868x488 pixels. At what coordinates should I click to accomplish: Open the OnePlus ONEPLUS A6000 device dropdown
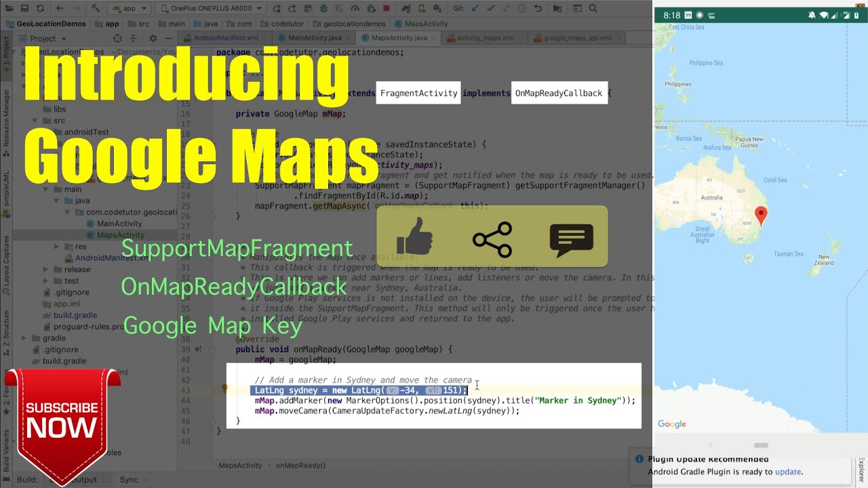[x=209, y=9]
